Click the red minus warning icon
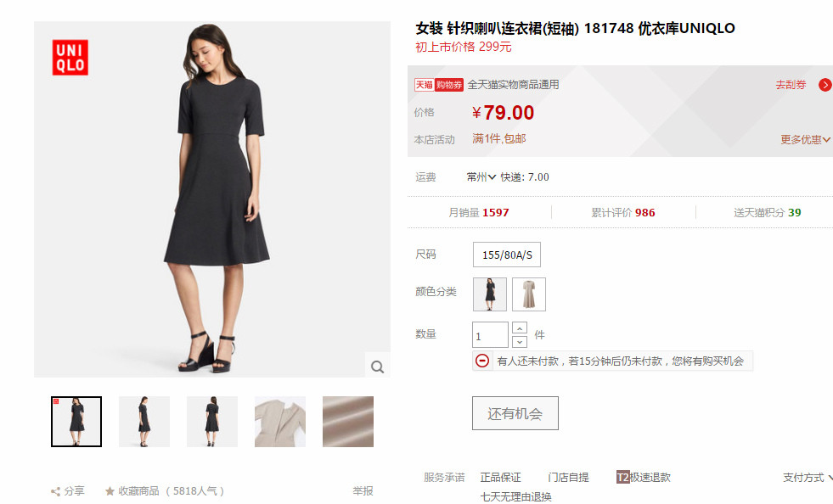833x504 pixels. tap(481, 361)
